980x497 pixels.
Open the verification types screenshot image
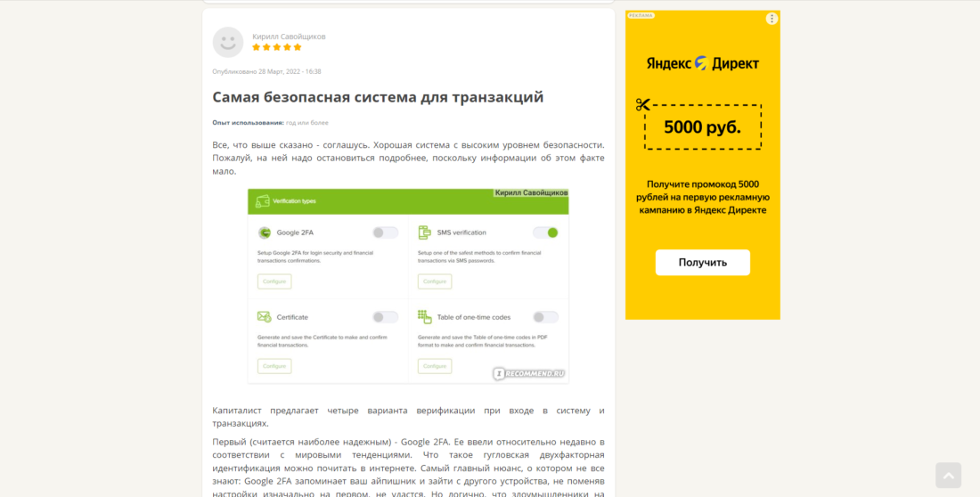click(x=408, y=286)
